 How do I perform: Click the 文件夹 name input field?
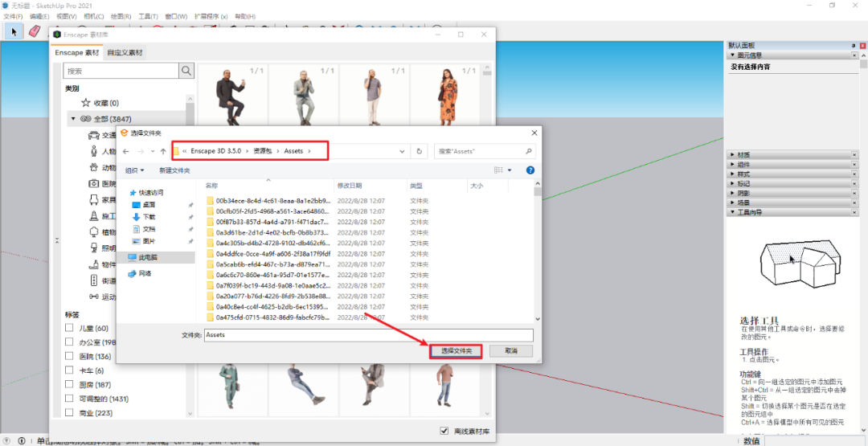[x=367, y=334]
